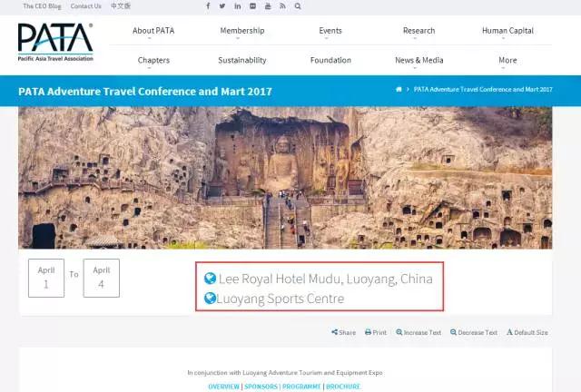581x392 pixels.
Task: Open the LinkedIn social icon
Action: tap(238, 6)
